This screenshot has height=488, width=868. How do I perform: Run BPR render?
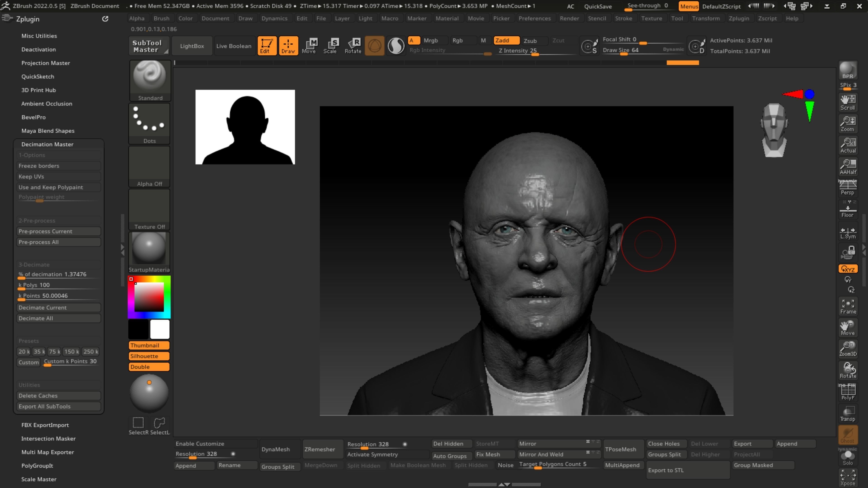tap(848, 70)
